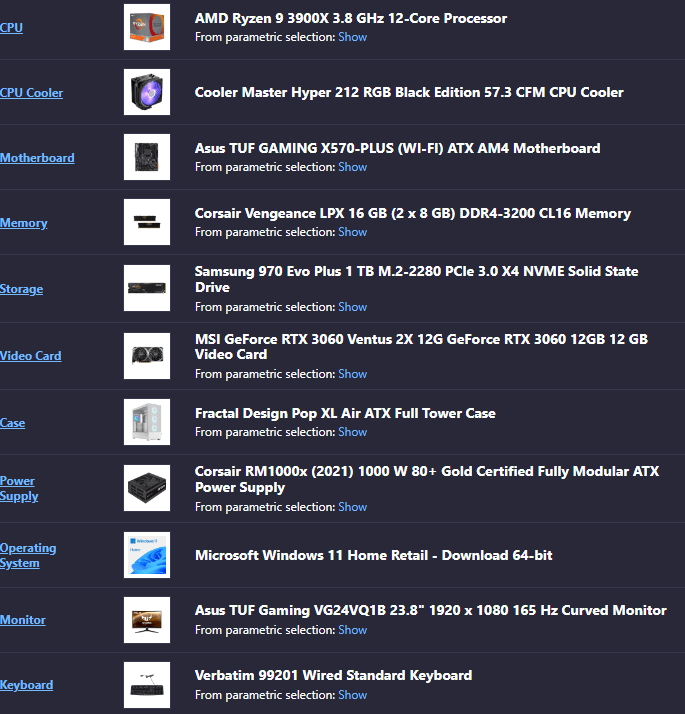Image resolution: width=685 pixels, height=714 pixels.
Task: Open the Storage category link
Action: (x=21, y=289)
